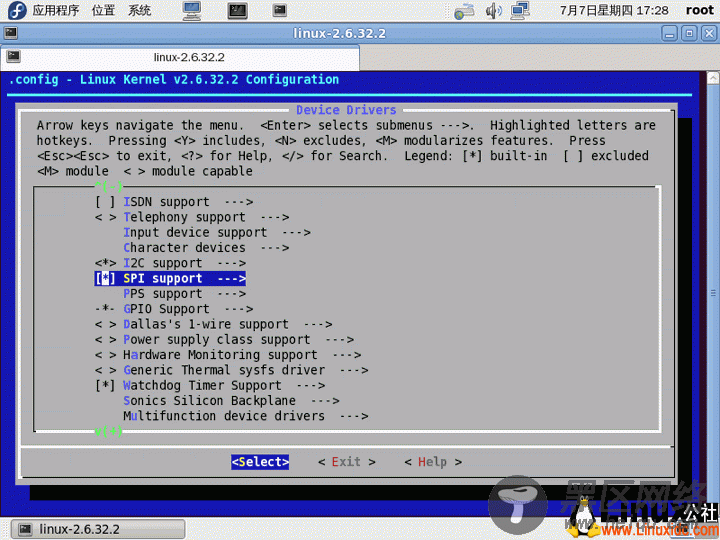Click the computer monitor launcher icon
Screen dimensions: 720x540
192,11
